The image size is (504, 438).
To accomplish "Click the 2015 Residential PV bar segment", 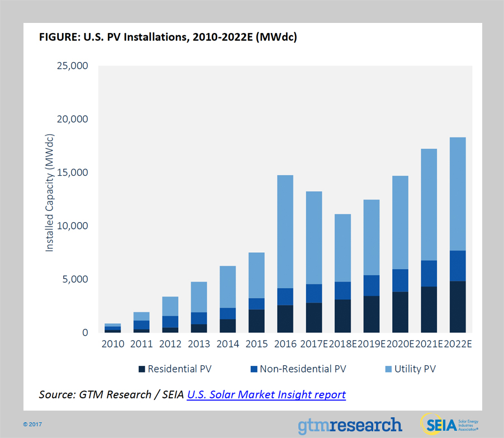I will point(256,321).
